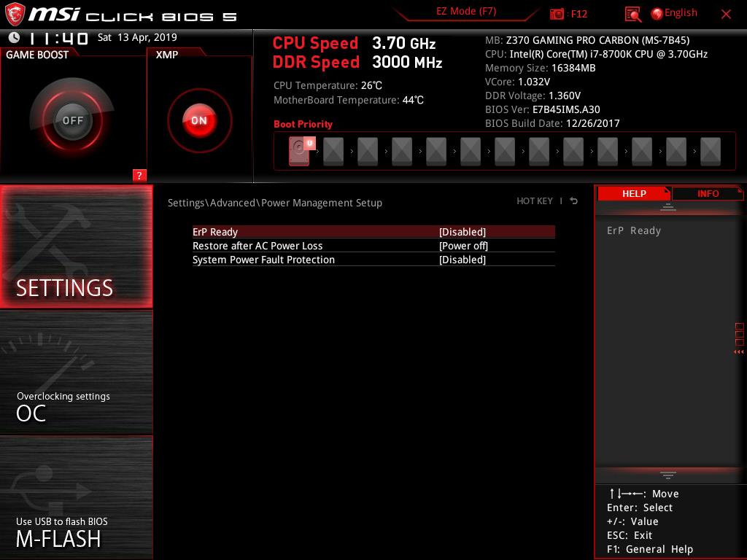The image size is (747, 560).
Task: Change language from English
Action: click(x=681, y=13)
